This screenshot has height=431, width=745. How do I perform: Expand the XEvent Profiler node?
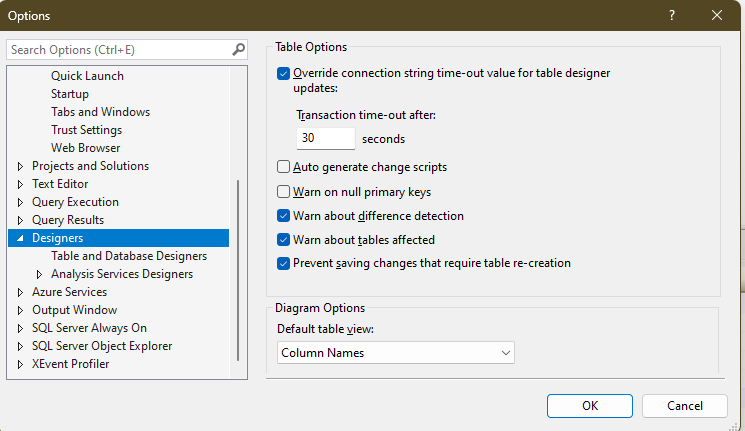20,364
